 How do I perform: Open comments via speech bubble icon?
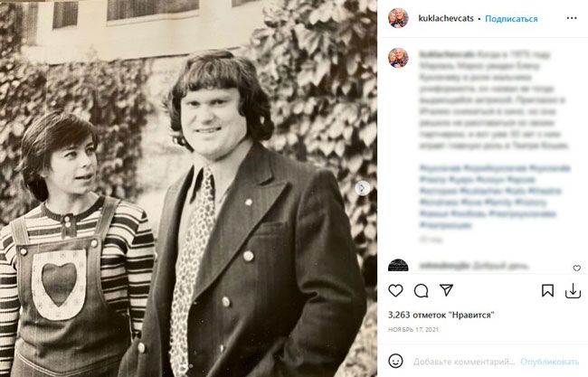(x=421, y=291)
